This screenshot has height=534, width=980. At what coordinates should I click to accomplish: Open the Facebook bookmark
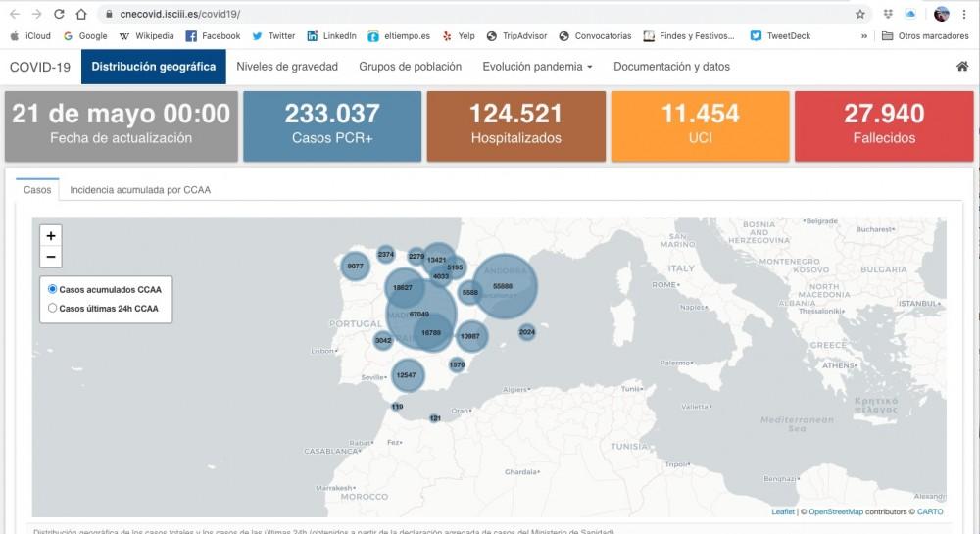point(213,36)
